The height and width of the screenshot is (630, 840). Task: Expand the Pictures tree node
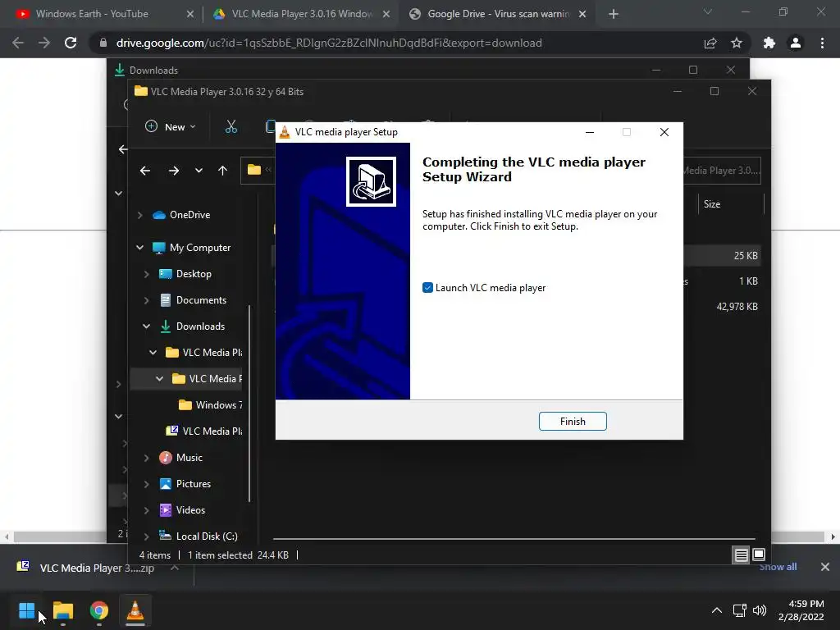146,484
